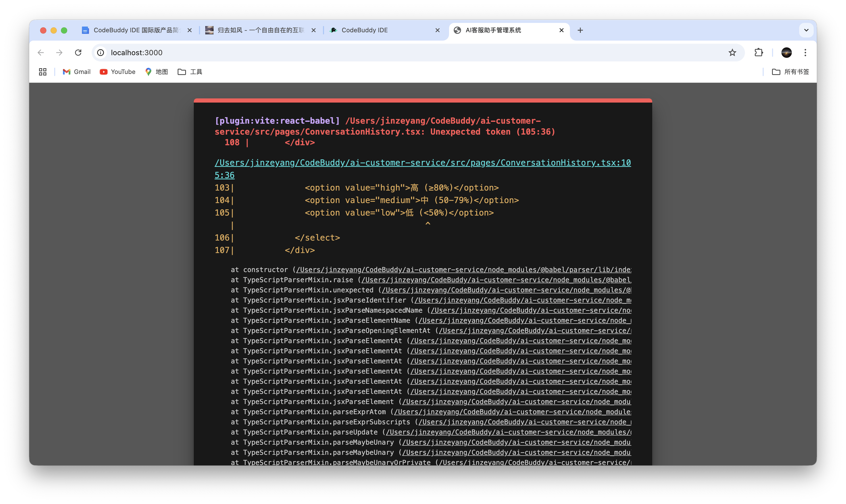
Task: Open the 地图 maps bookmark
Action: [157, 72]
